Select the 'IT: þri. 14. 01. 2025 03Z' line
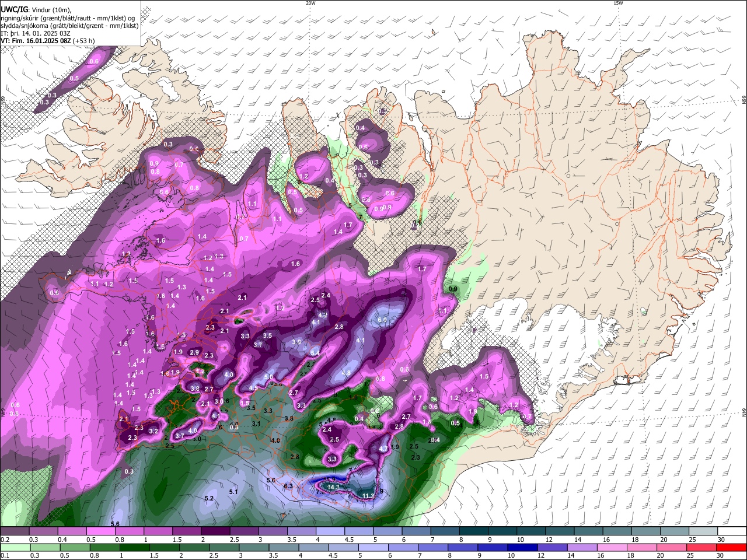The width and height of the screenshot is (747, 560). click(x=37, y=33)
